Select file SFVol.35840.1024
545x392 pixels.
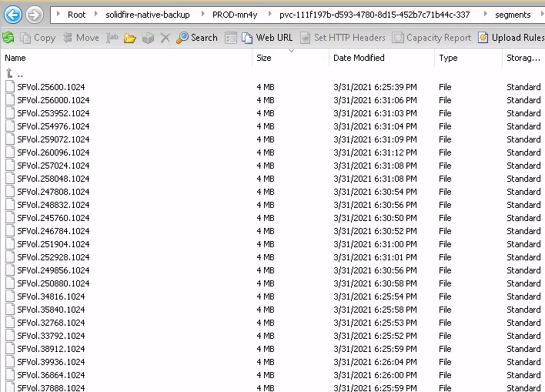click(x=51, y=310)
